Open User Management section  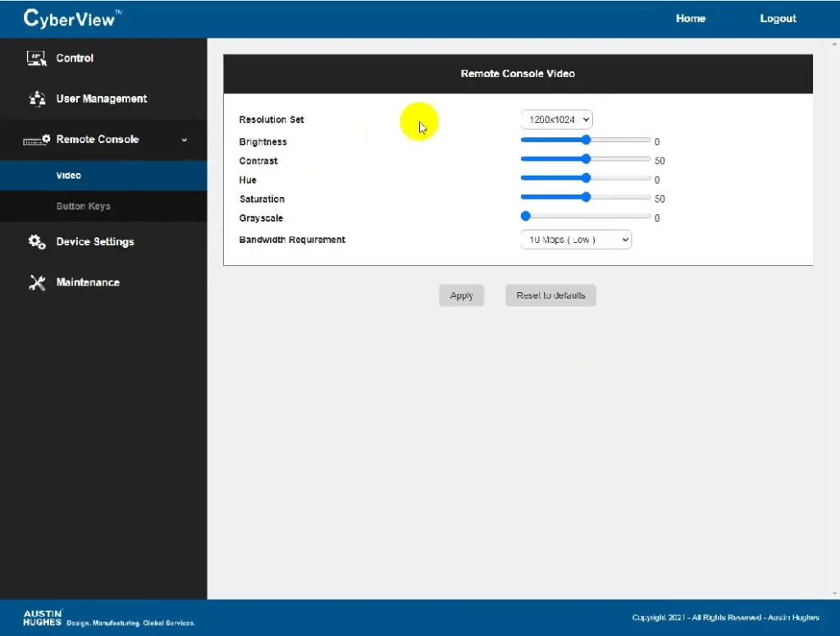pos(103,98)
